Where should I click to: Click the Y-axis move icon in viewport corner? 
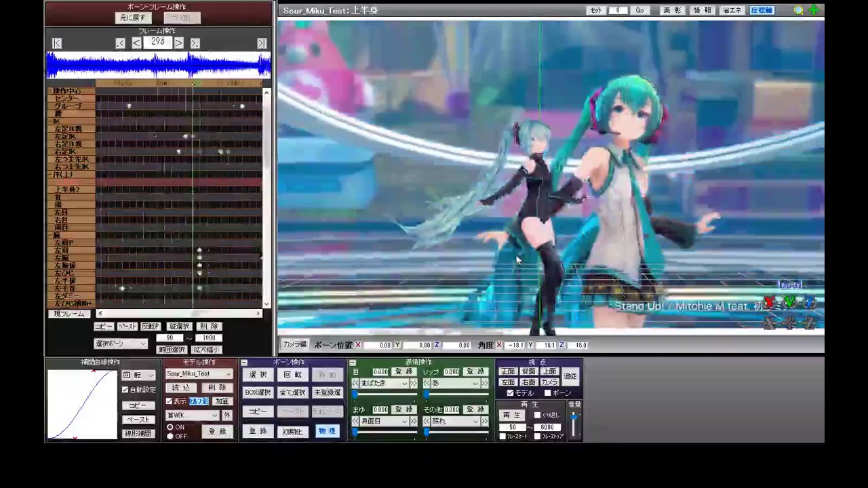point(789,323)
